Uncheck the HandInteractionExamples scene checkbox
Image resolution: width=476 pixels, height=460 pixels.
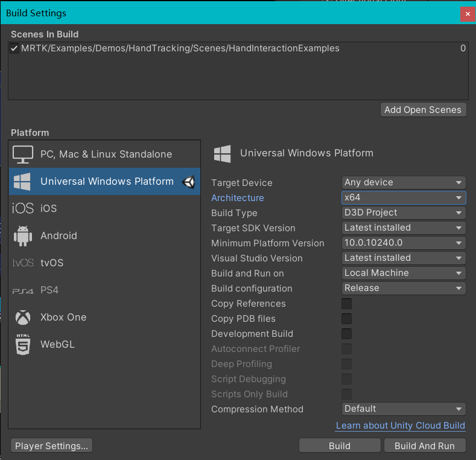[14, 48]
